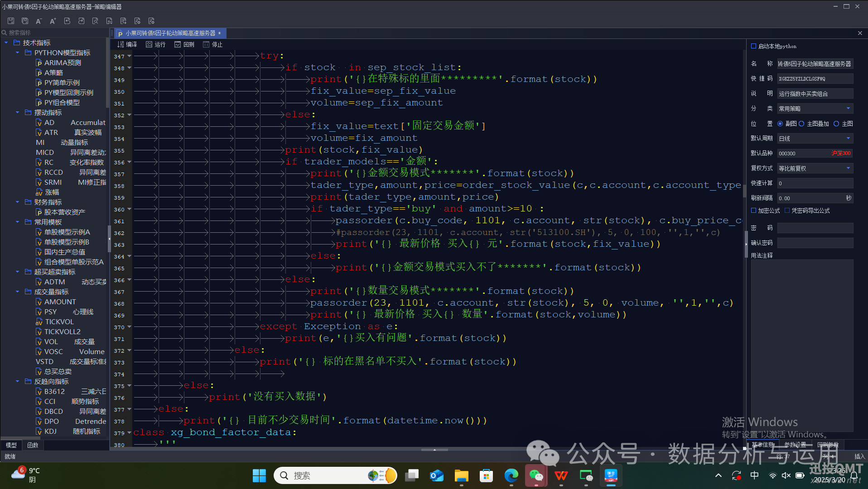Switch to the 回测参数 tab
This screenshot has height=489, width=868.
pyautogui.click(x=828, y=445)
